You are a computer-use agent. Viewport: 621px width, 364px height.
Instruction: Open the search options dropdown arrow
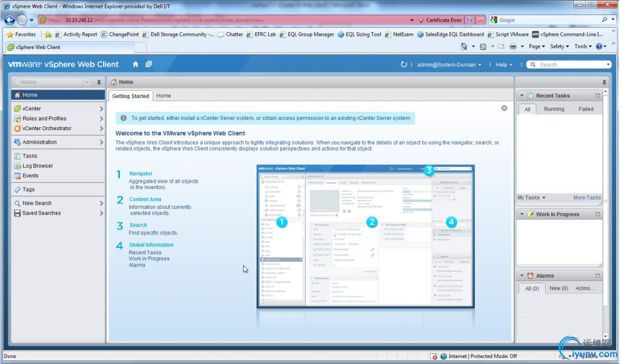point(608,64)
